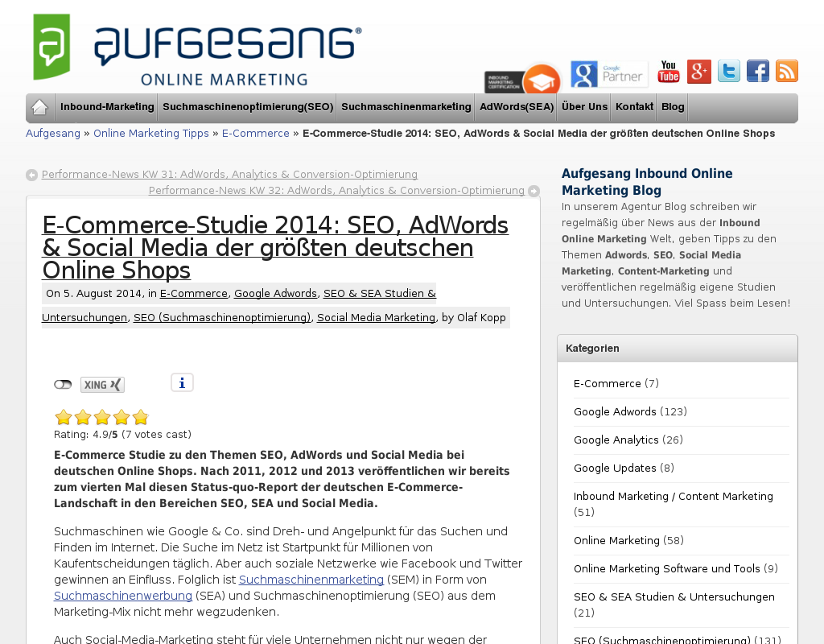824x644 pixels.
Task: Click SEO (Suchmaschinenoptimierung) meta link
Action: tap(222, 317)
